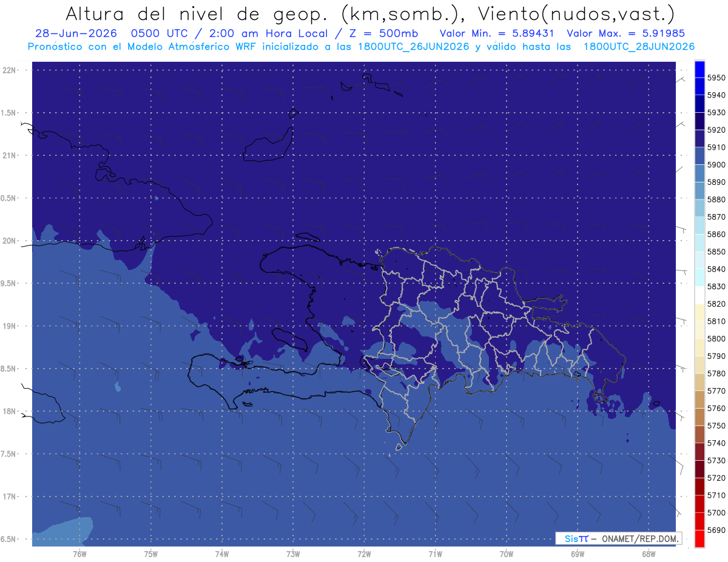Click the legend value '5820'

click(716, 304)
